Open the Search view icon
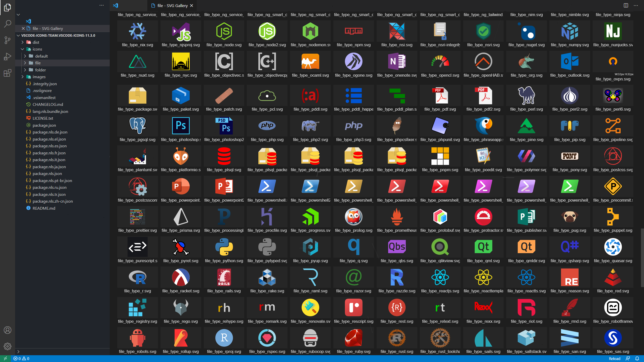 pyautogui.click(x=8, y=24)
